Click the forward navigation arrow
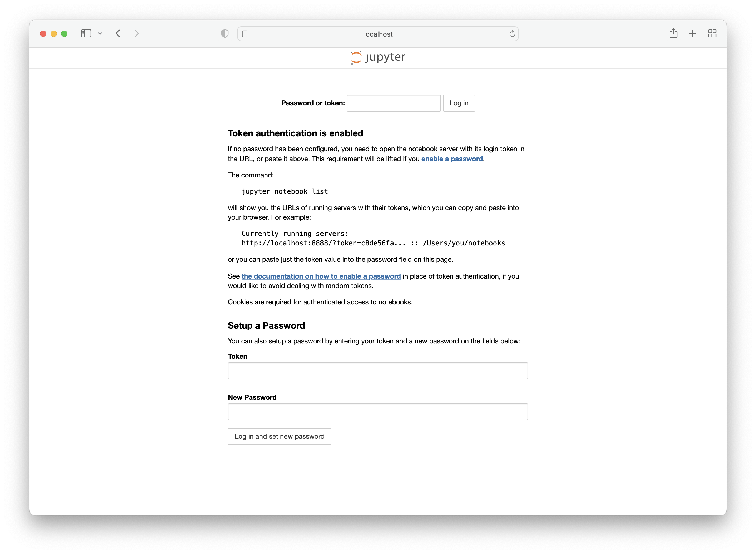The width and height of the screenshot is (756, 554). 136,33
